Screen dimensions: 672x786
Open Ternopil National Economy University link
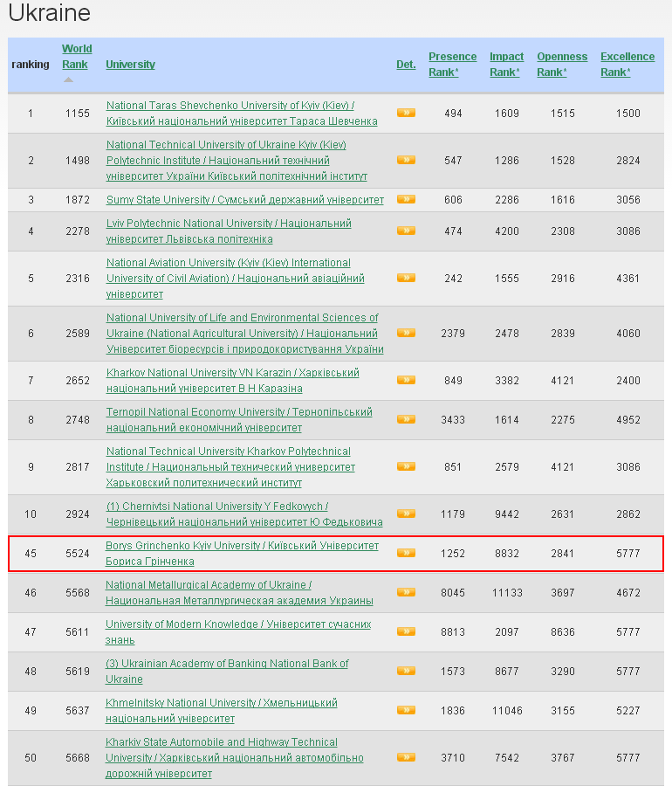point(239,419)
